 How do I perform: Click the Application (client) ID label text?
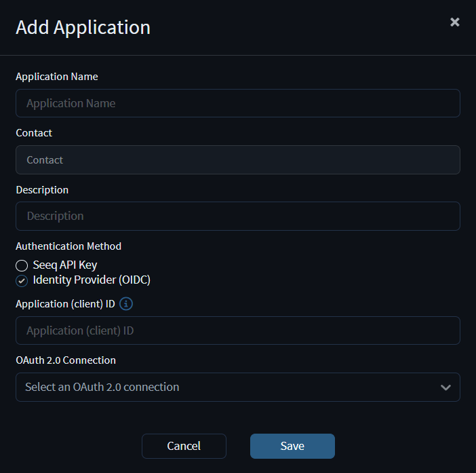coord(65,304)
